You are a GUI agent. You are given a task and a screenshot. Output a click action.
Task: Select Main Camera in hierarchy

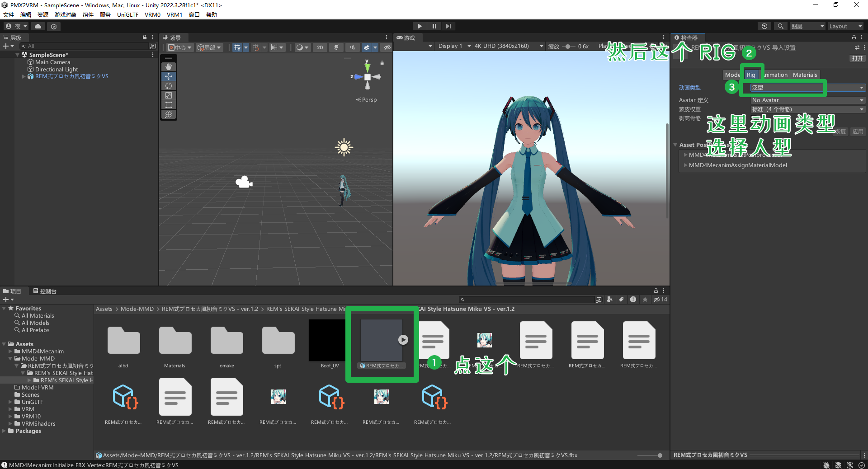[x=52, y=62]
